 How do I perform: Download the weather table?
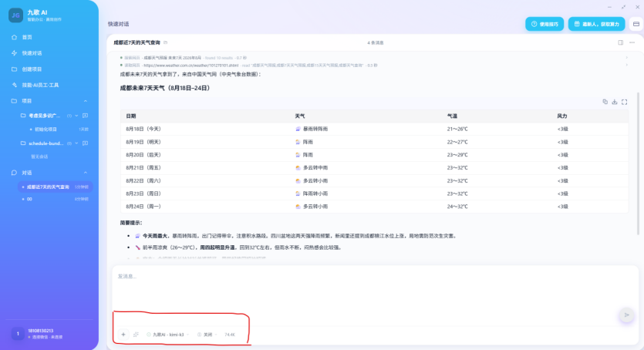tap(615, 102)
